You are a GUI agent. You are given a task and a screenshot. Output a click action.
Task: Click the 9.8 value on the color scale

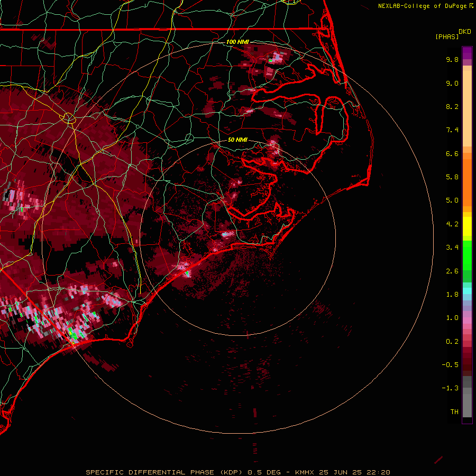click(x=452, y=59)
